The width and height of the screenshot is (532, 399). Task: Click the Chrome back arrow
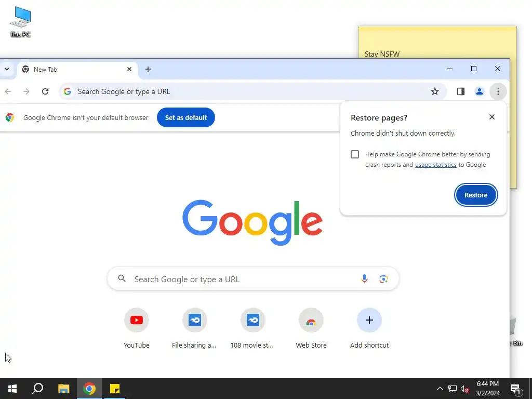[x=8, y=91]
